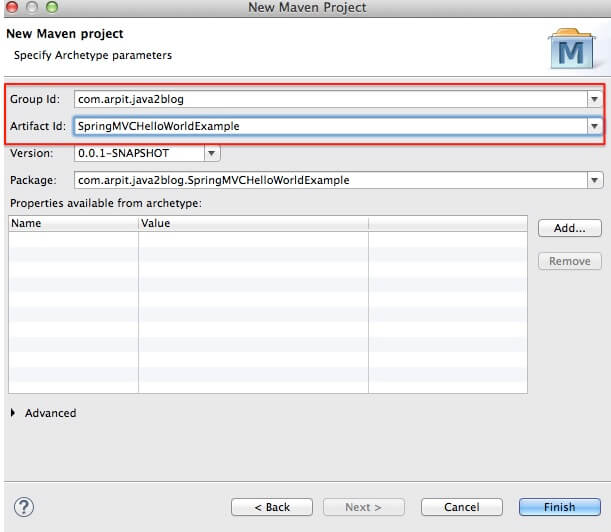Expand the Advanced section

click(x=13, y=413)
